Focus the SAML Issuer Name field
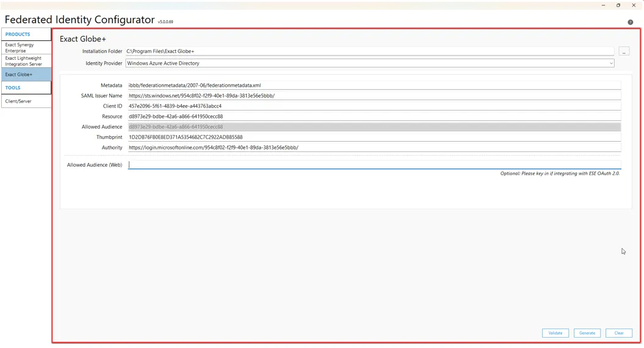Viewport: 644px width, 348px height. [x=374, y=96]
